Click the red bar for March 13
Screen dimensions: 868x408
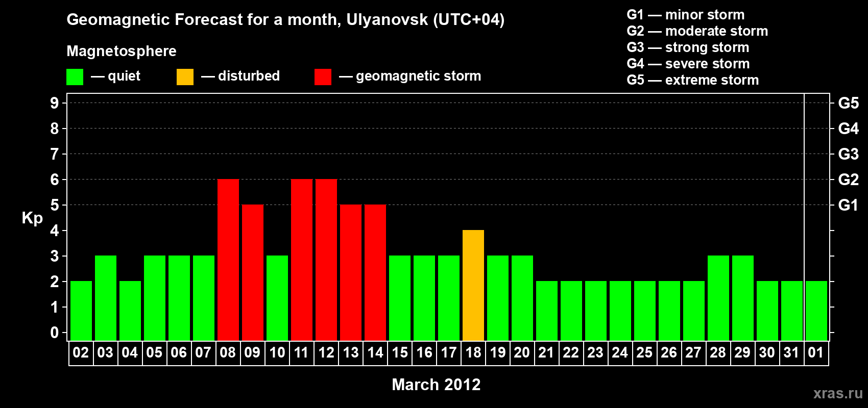[x=351, y=273]
